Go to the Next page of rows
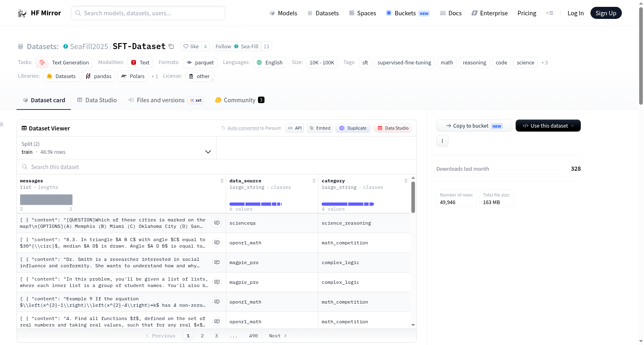 278,336
